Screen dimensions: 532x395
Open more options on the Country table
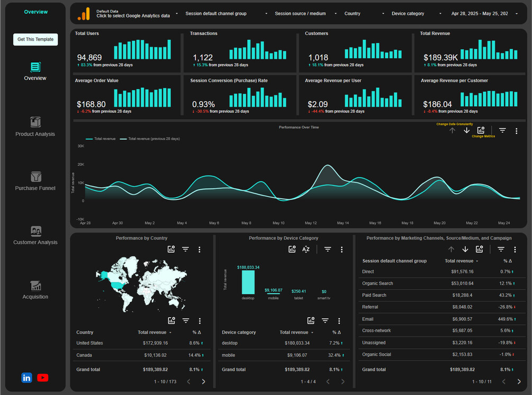200,321
